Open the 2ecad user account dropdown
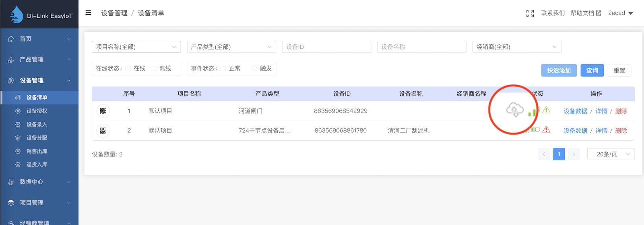Image resolution: width=644 pixels, height=225 pixels. [621, 13]
